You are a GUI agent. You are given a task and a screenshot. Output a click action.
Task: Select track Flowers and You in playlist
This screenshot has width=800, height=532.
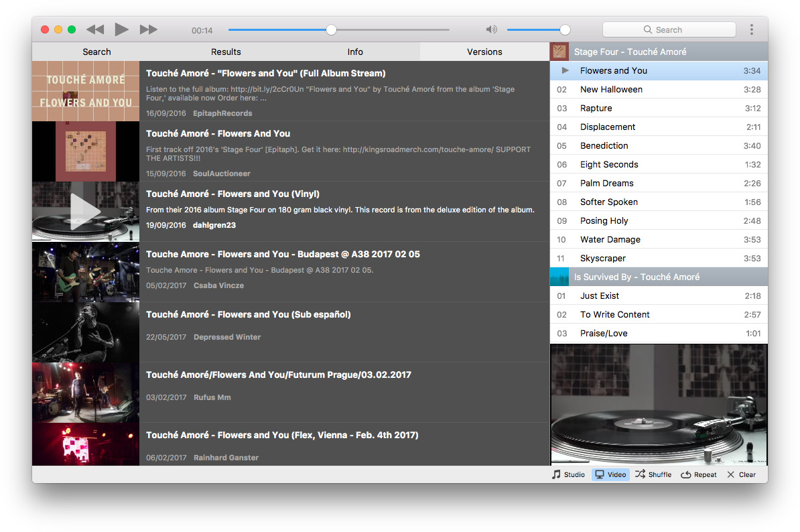click(x=659, y=70)
